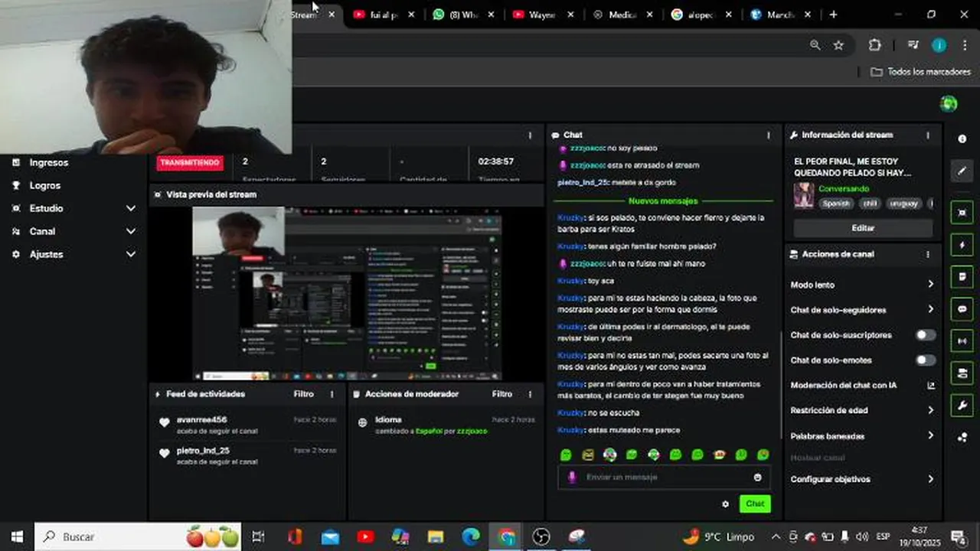This screenshot has height=551, width=980.
Task: Click the connected-dots icon in right sidebar
Action: click(962, 438)
